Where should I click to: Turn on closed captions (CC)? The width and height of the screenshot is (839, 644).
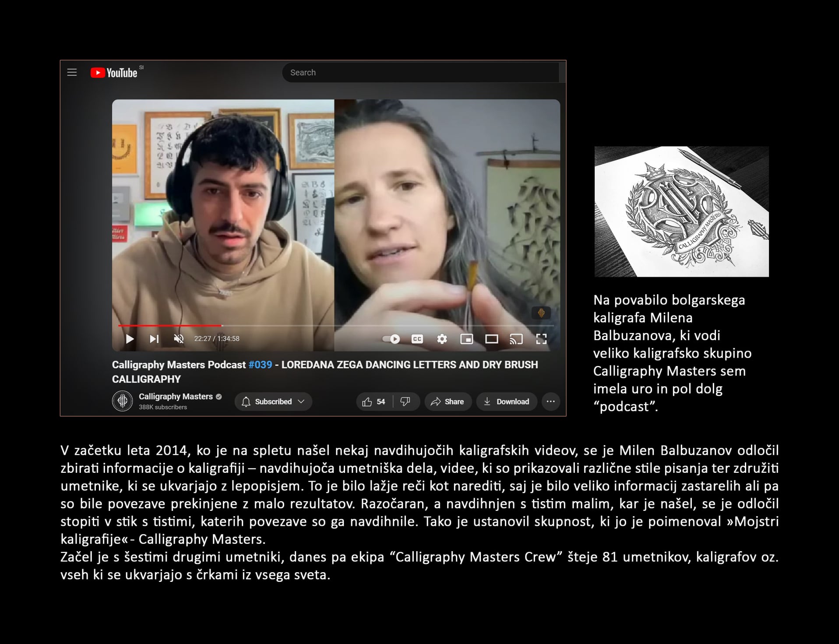[417, 339]
